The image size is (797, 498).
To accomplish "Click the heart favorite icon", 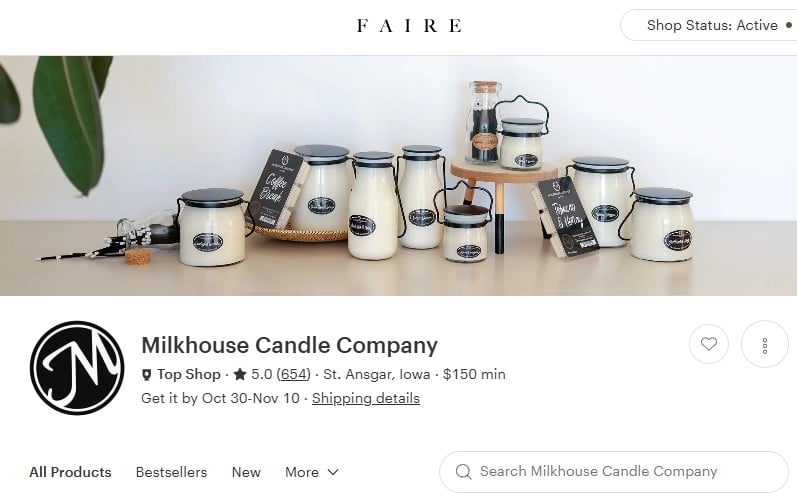I will pos(709,344).
